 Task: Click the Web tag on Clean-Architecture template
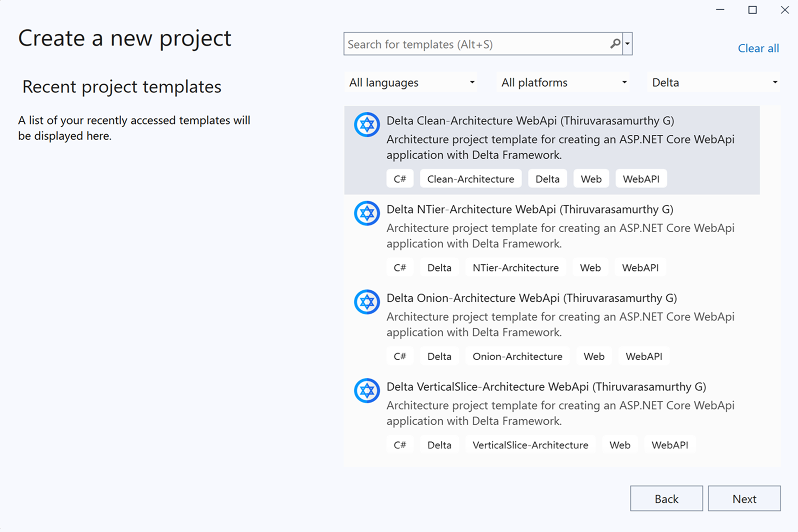click(591, 179)
